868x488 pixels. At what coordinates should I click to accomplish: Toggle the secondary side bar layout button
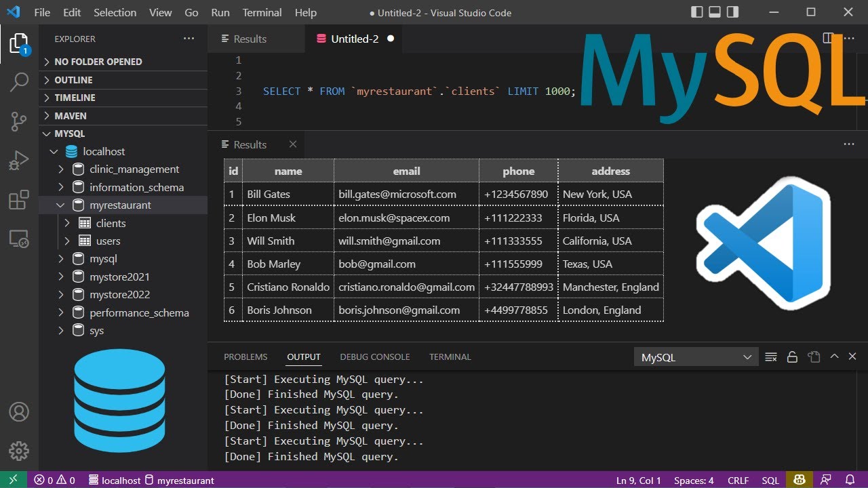pos(732,12)
